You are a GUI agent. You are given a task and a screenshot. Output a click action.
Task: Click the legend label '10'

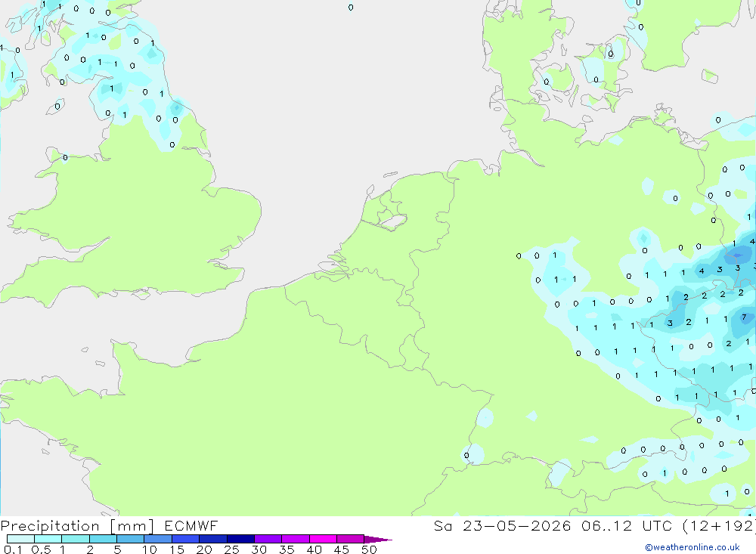[150, 549]
